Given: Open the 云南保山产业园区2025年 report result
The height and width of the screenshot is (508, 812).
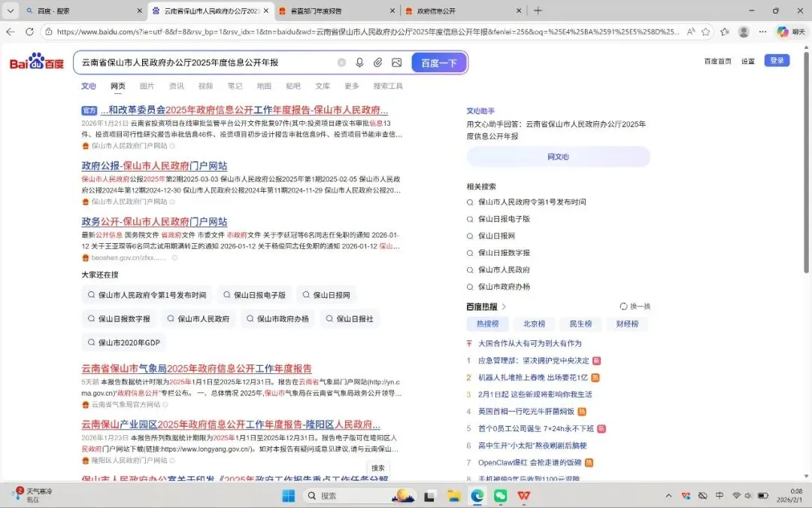Looking at the screenshot, I should click(x=231, y=424).
